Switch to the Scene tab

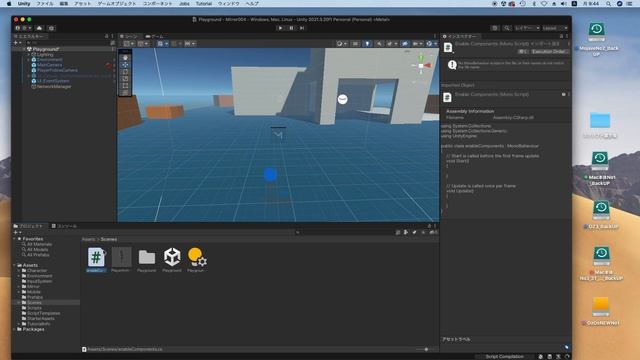[130, 36]
